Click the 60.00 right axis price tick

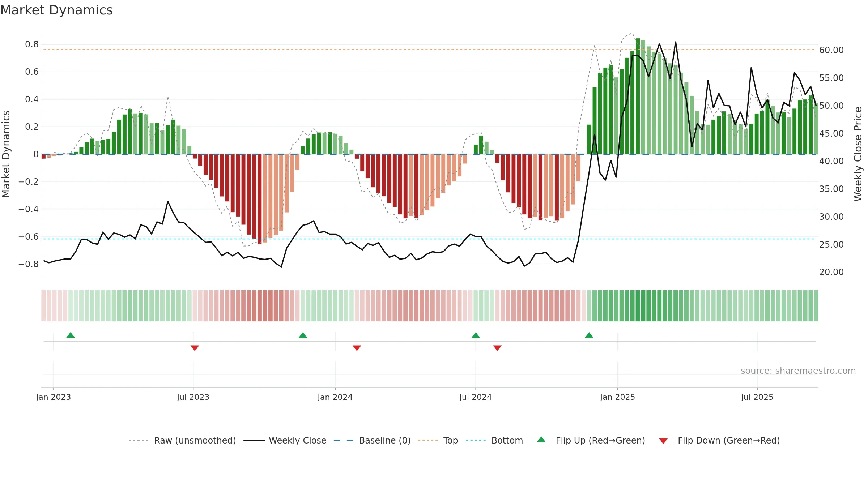coord(831,50)
